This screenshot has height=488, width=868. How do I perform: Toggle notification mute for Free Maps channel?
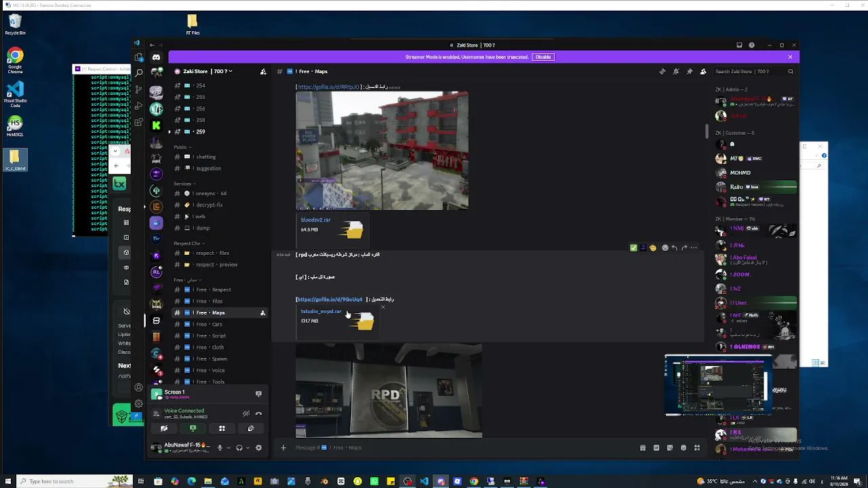[x=676, y=71]
